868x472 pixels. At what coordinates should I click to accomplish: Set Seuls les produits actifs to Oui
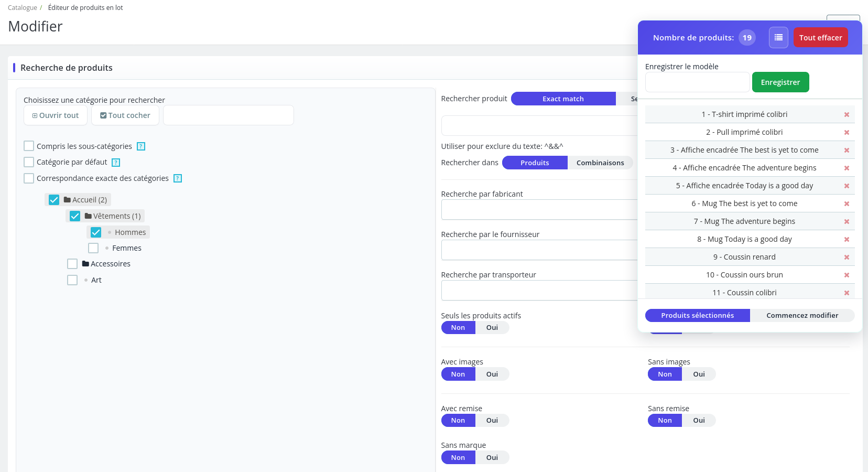[x=492, y=328]
